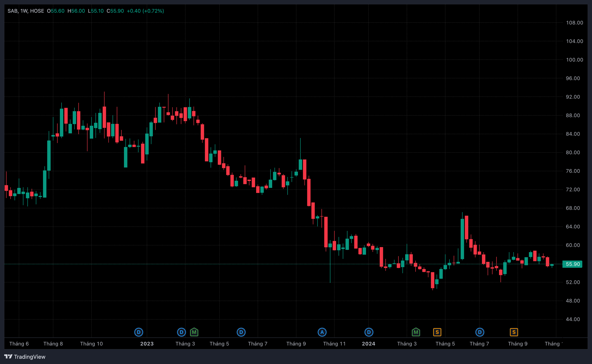
Task: Click the Tháng 8 time axis label
Action: (53, 343)
